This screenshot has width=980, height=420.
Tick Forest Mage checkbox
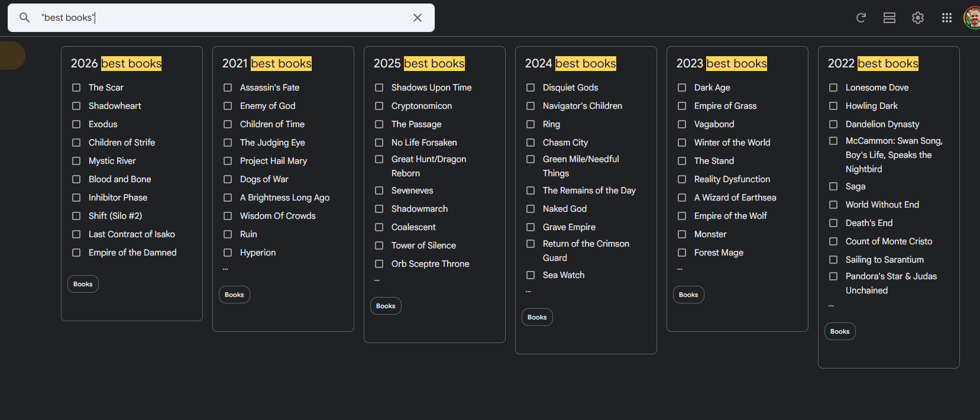(682, 253)
